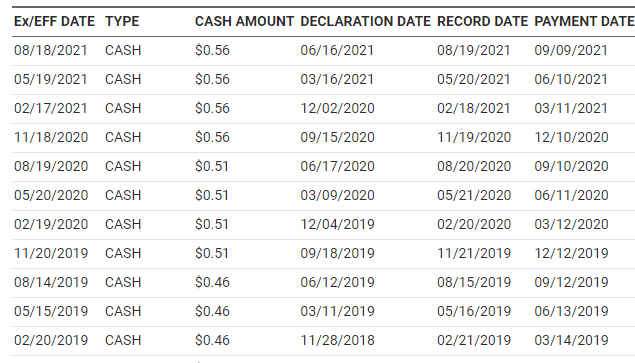The image size is (635, 363).
Task: Click the PAYMENT DATE column header
Action: click(x=584, y=21)
